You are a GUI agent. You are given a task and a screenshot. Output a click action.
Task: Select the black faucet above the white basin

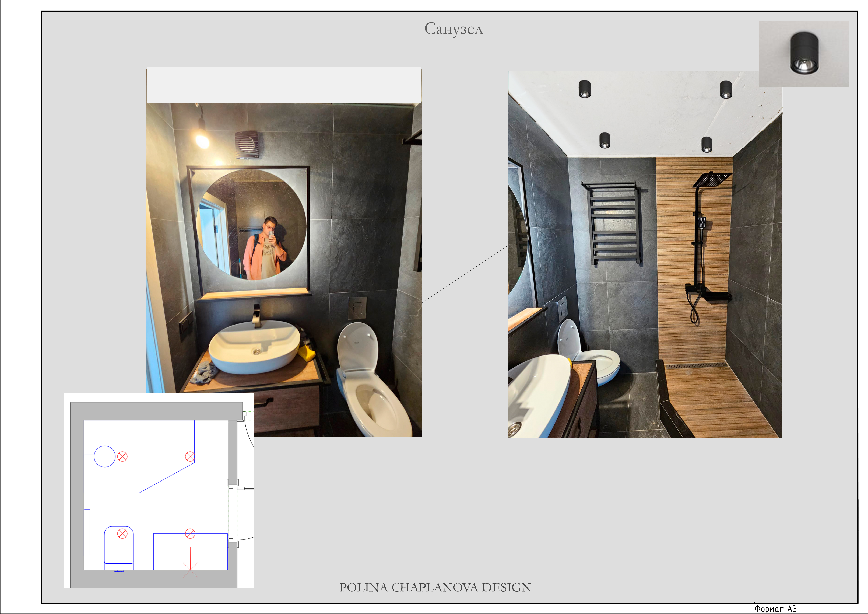(257, 316)
